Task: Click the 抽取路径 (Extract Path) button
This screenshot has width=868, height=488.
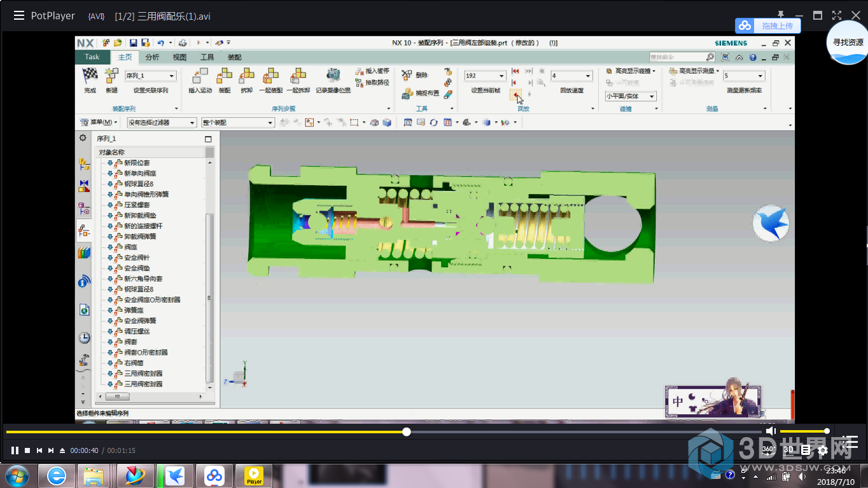Action: point(372,83)
